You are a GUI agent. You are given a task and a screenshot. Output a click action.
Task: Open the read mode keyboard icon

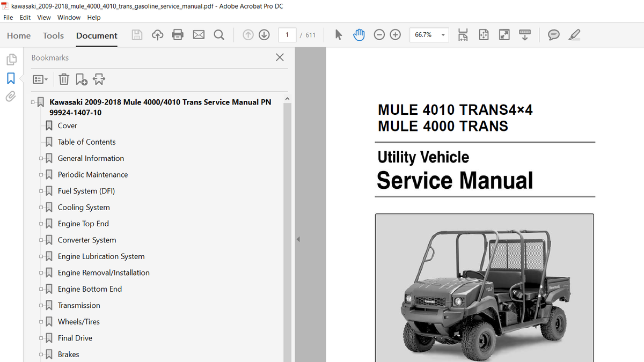[524, 35]
